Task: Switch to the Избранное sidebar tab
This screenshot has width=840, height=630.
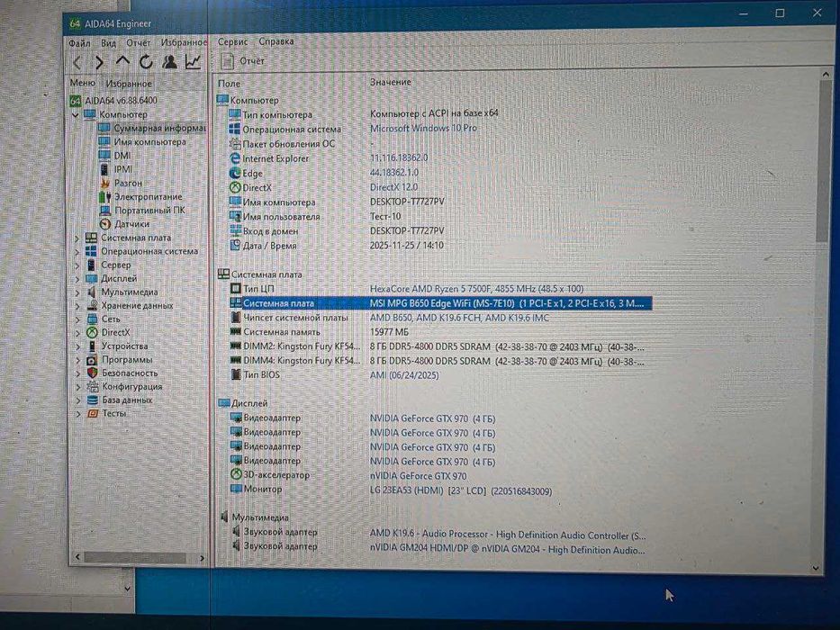Action: (x=129, y=83)
